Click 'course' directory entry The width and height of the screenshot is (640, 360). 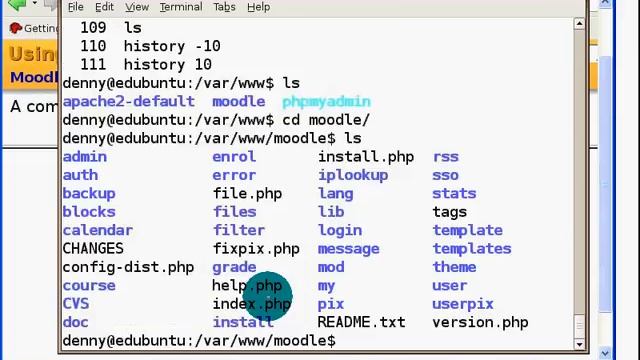89,285
